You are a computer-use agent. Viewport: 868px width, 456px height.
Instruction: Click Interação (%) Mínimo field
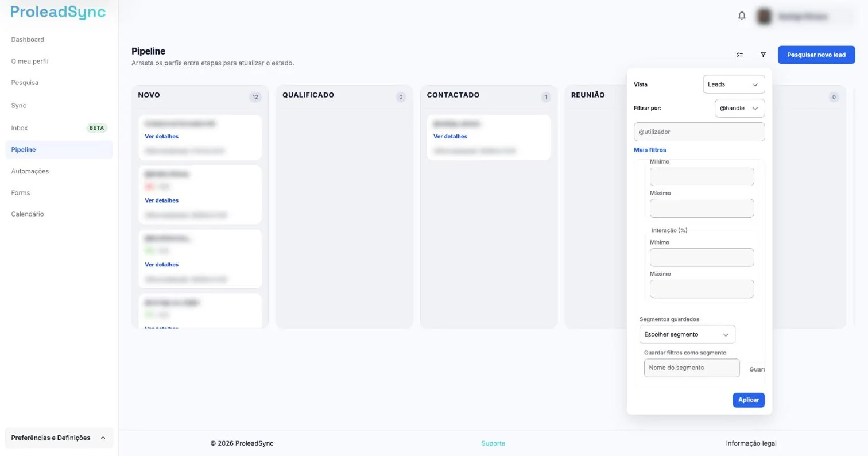[x=702, y=257]
